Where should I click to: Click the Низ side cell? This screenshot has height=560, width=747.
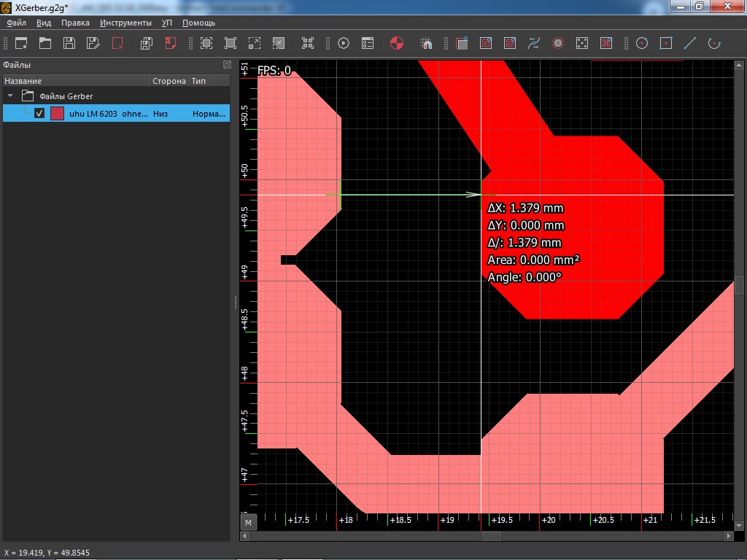click(x=160, y=113)
